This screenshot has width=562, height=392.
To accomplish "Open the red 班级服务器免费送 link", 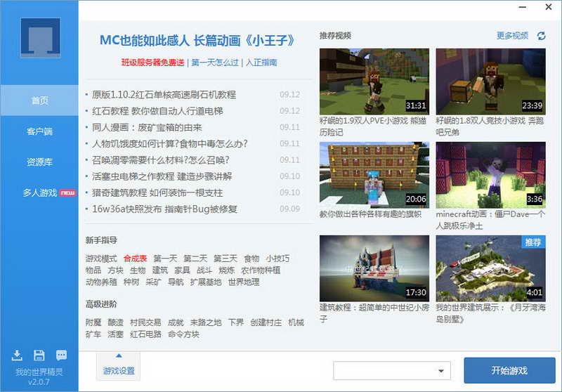I will (x=152, y=63).
